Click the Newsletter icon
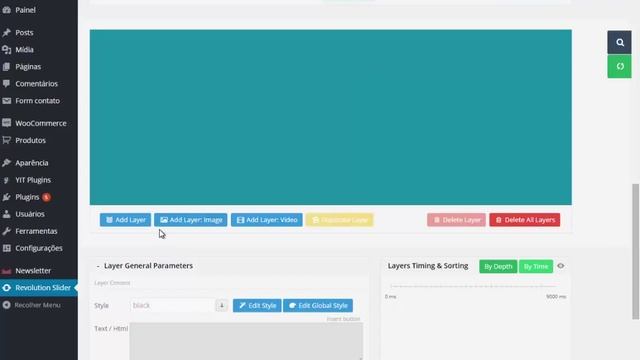The height and width of the screenshot is (360, 640). (7, 271)
